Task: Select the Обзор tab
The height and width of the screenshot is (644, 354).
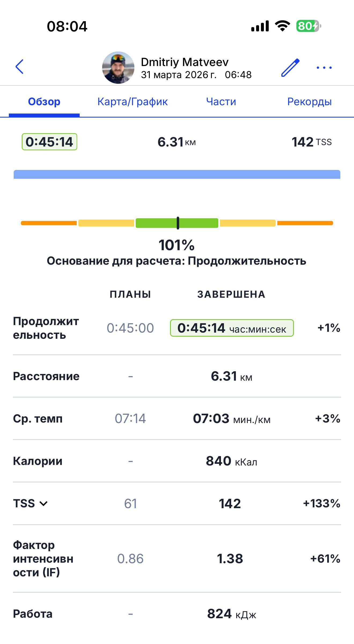Action: click(x=44, y=101)
